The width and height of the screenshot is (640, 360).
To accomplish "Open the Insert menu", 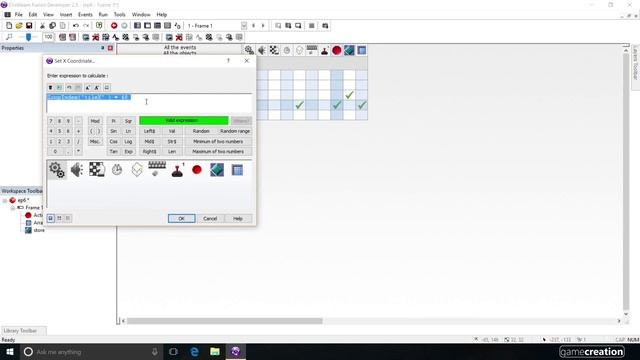I will coord(66,15).
